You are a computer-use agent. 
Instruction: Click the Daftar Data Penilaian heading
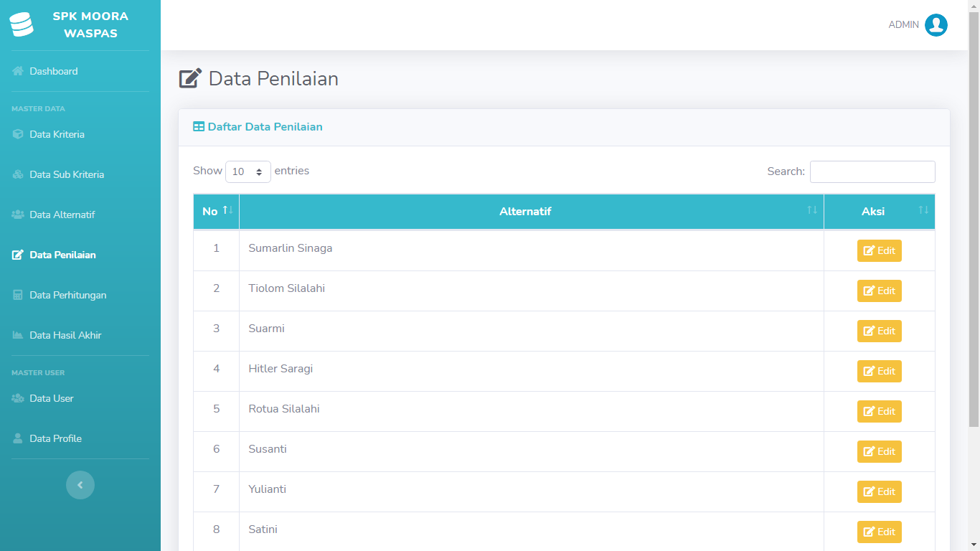tap(265, 127)
